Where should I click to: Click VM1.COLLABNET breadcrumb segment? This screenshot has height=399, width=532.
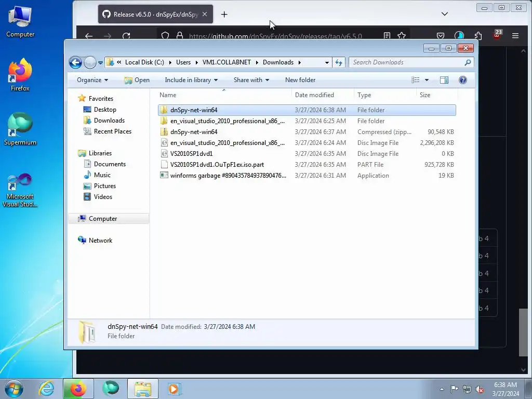tap(227, 62)
